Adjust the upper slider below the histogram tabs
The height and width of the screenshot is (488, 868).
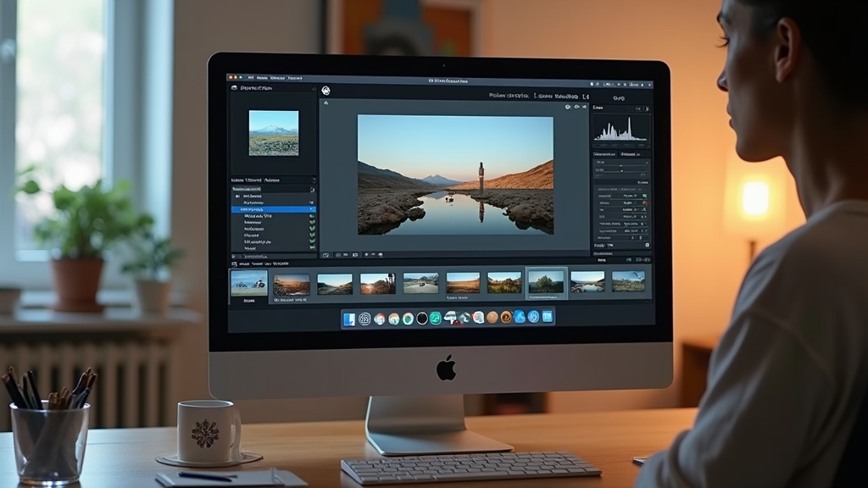(621, 166)
